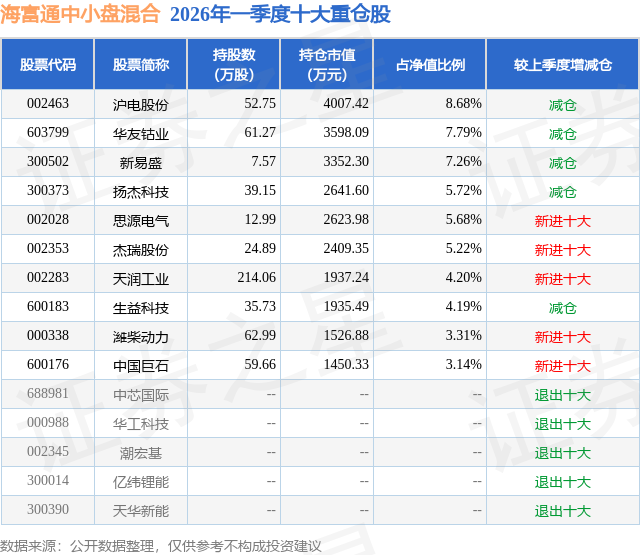
Task: Select stock name 华友钴业
Action: coord(141,134)
